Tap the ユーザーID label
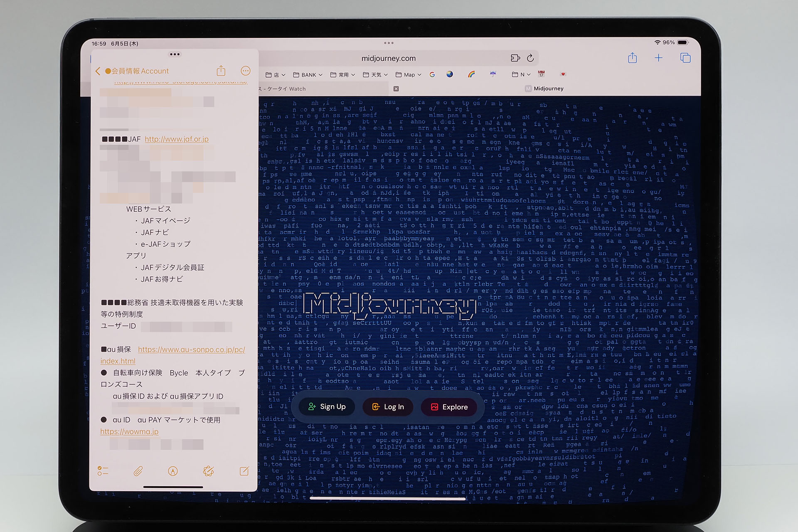798x532 pixels. point(118,326)
